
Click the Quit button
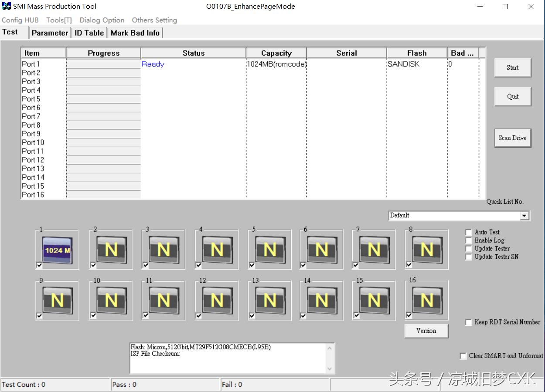pos(513,97)
